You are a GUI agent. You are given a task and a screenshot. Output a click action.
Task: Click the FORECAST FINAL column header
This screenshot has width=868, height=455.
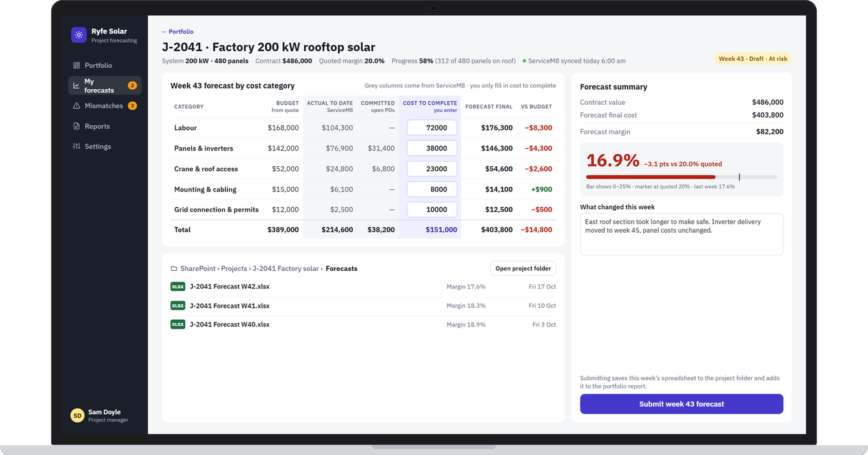click(x=489, y=107)
